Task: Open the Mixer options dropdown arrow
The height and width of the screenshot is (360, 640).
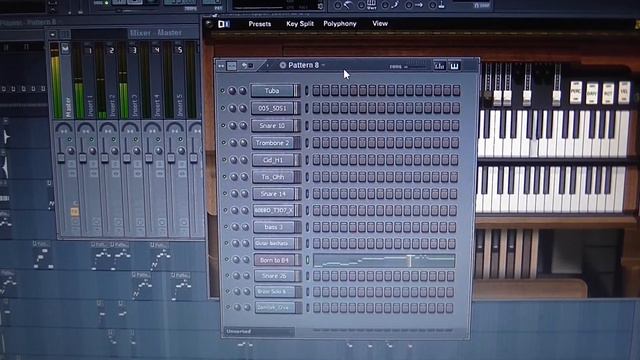Action: tap(53, 35)
